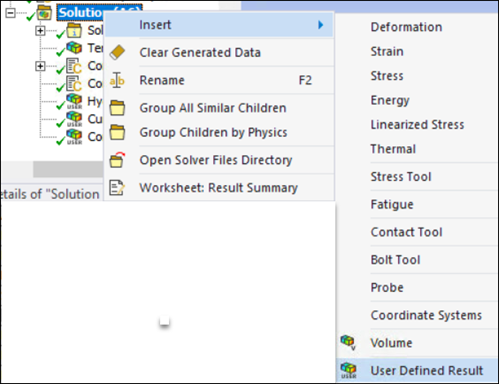Select Stress Tool in the submenu

click(x=401, y=176)
